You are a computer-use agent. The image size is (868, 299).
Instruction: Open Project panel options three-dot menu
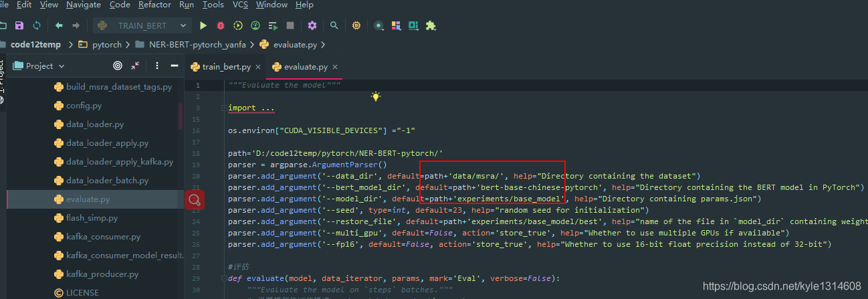[x=157, y=66]
